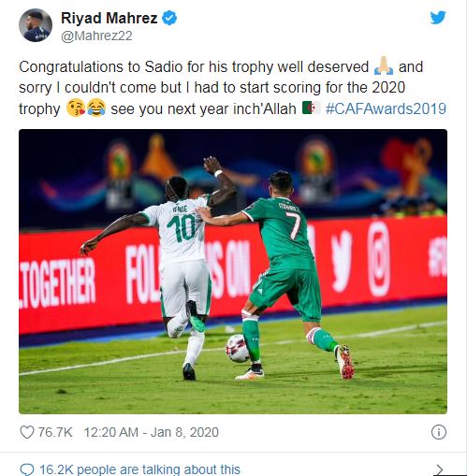Click the Twitter bird logo icon
This screenshot has height=476, width=467.
point(438,18)
